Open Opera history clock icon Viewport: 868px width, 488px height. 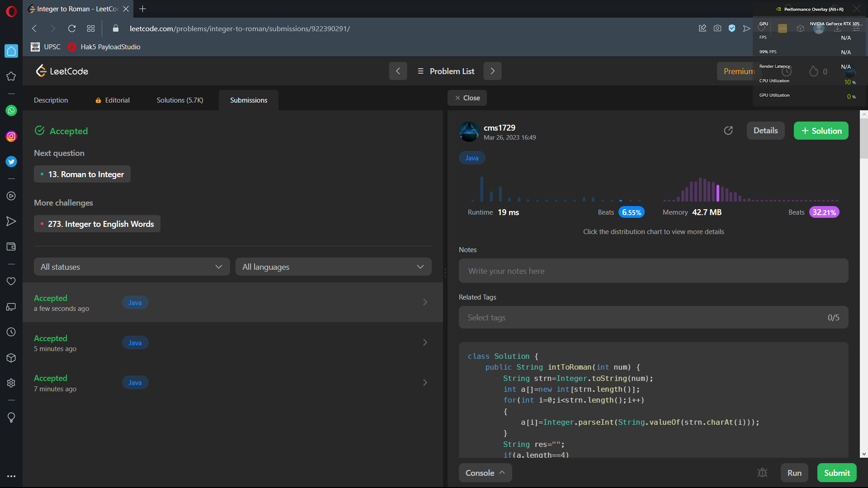(x=11, y=332)
